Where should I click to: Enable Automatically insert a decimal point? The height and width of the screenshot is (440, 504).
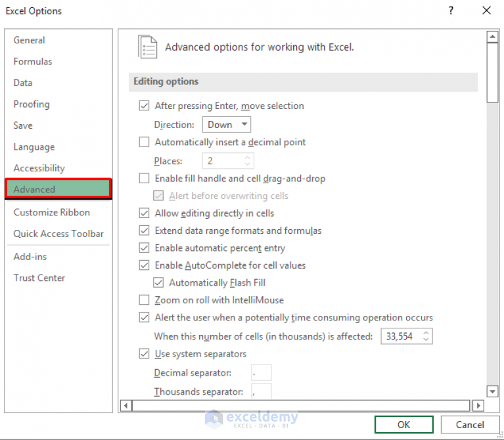[144, 142]
